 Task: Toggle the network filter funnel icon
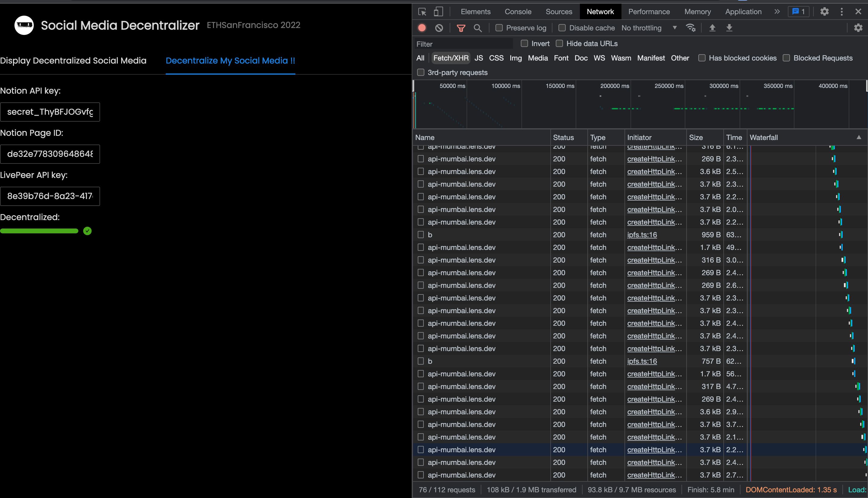coord(461,28)
